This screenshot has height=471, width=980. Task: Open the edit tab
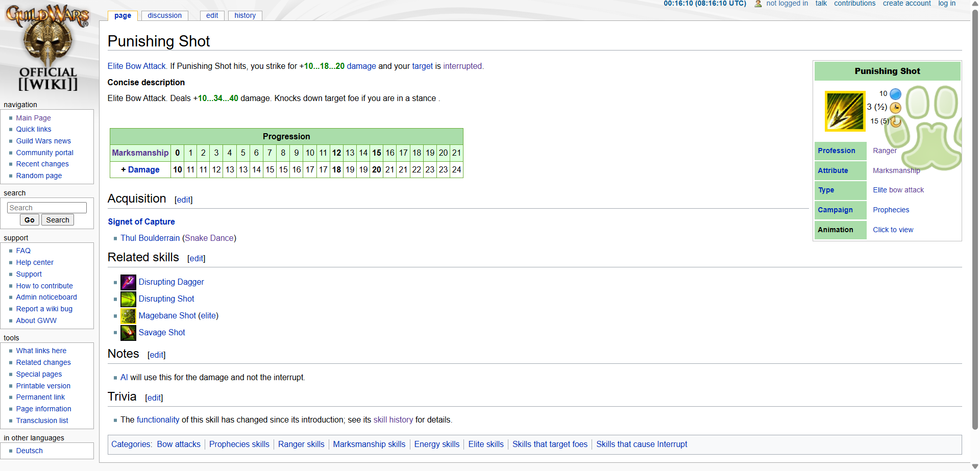tap(212, 15)
